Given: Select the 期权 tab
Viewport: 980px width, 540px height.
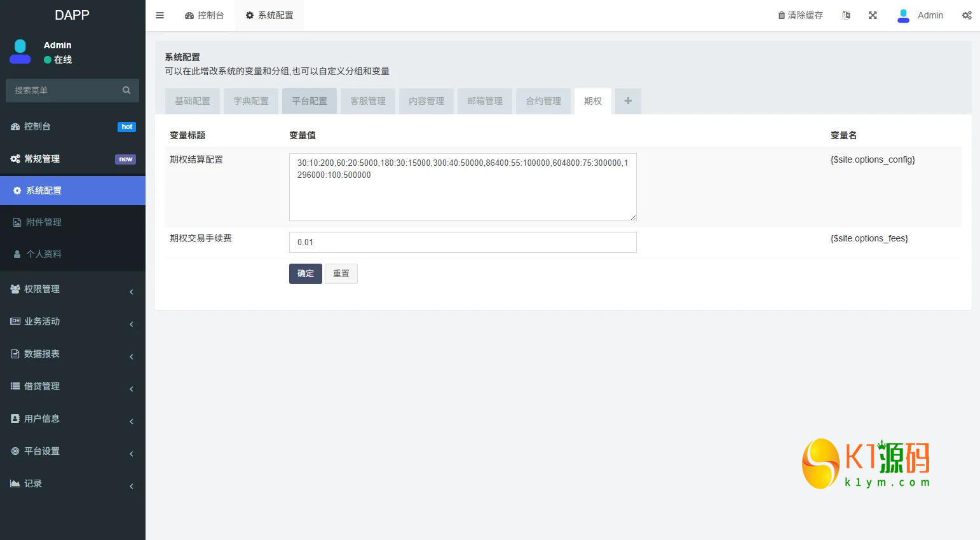Looking at the screenshot, I should [x=593, y=101].
